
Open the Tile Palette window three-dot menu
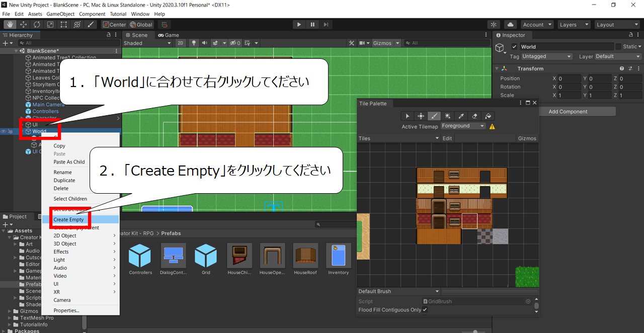(x=521, y=103)
